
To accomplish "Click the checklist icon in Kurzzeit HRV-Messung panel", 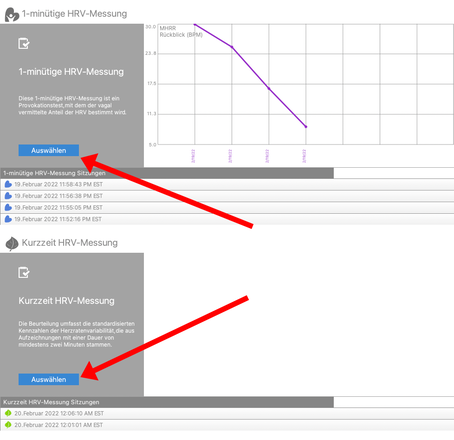I will tap(24, 273).
